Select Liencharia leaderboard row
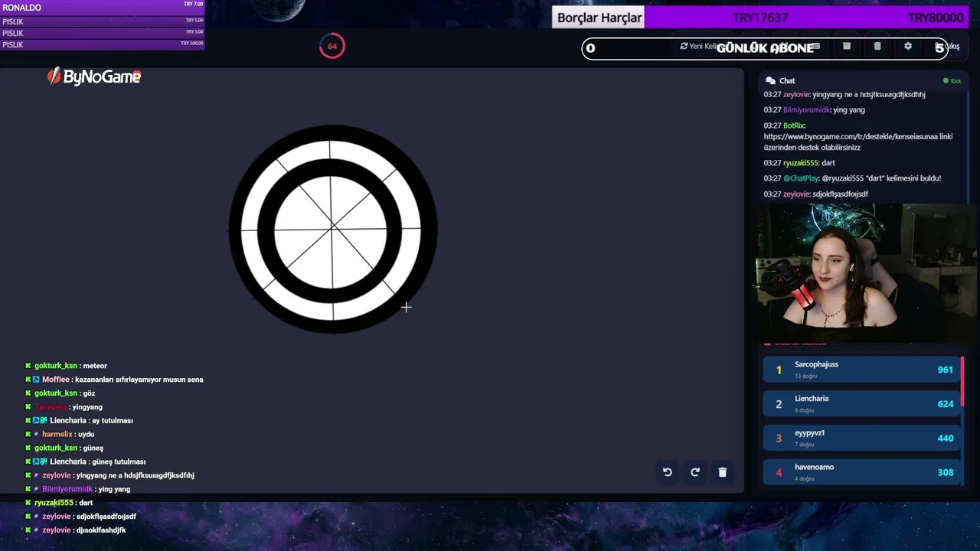The image size is (980, 551). 862,403
